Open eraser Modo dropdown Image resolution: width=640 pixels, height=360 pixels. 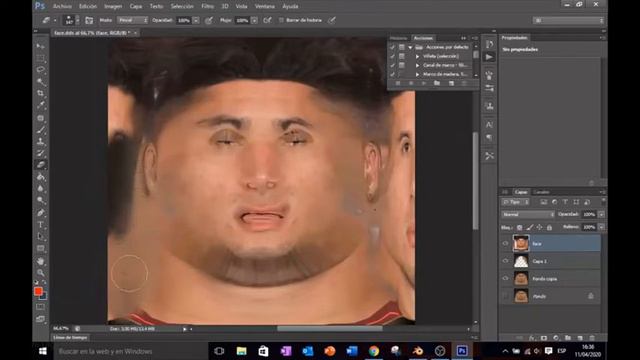coord(132,20)
